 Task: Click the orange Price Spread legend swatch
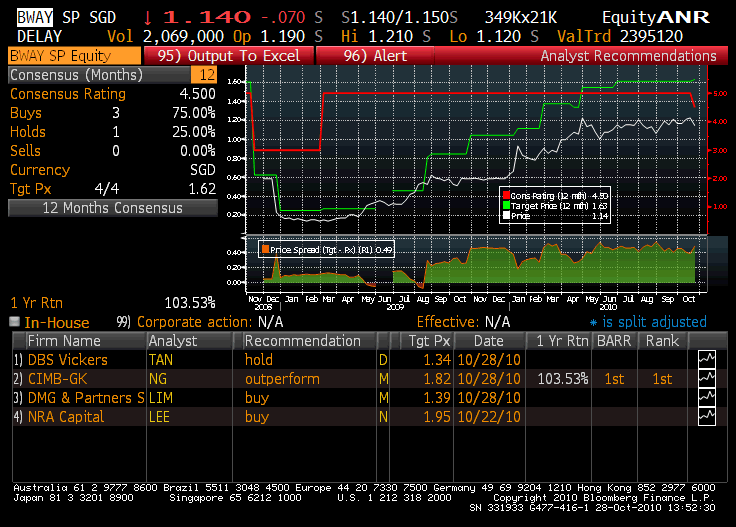[x=265, y=249]
